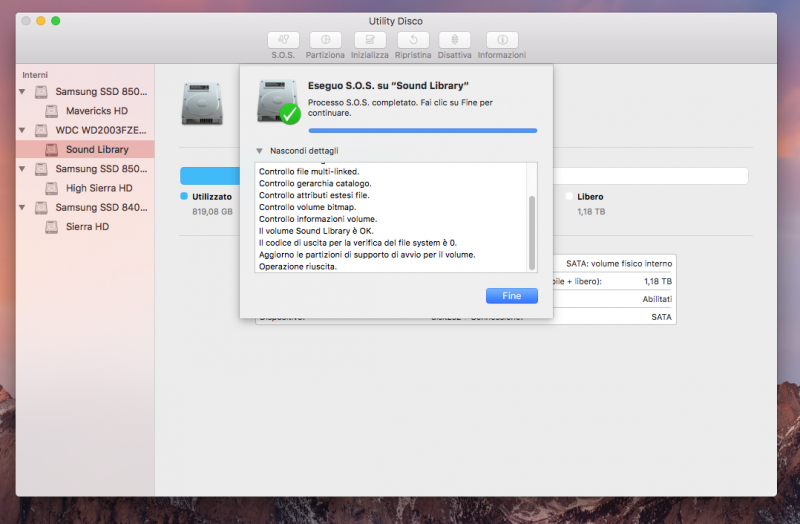800x524 pixels.
Task: Collapse the WDC WD2003FZE disk tree
Action: tap(22, 131)
